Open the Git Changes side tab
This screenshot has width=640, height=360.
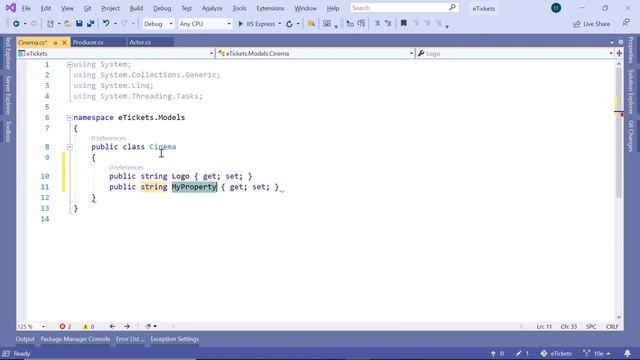point(631,136)
